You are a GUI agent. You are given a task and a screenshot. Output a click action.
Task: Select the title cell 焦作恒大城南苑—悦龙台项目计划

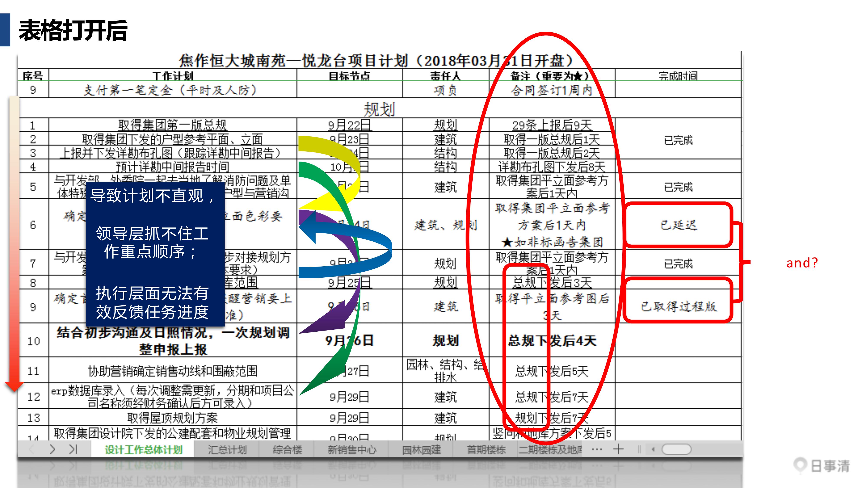coord(379,61)
